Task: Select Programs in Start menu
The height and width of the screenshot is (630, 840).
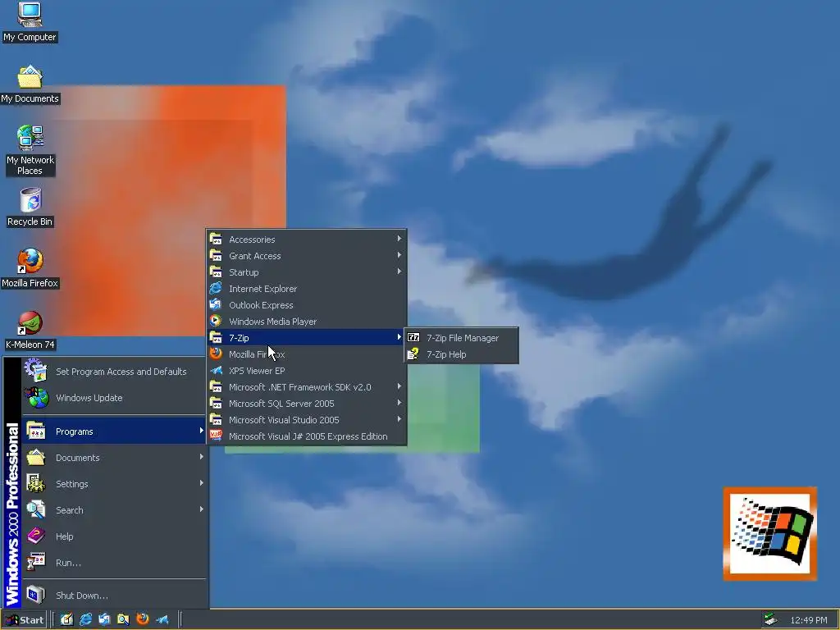Action: pos(113,431)
